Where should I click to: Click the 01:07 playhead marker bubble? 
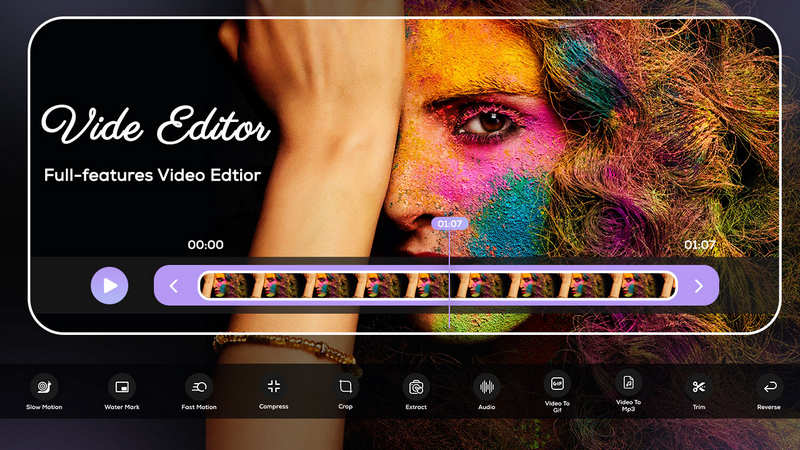[449, 223]
